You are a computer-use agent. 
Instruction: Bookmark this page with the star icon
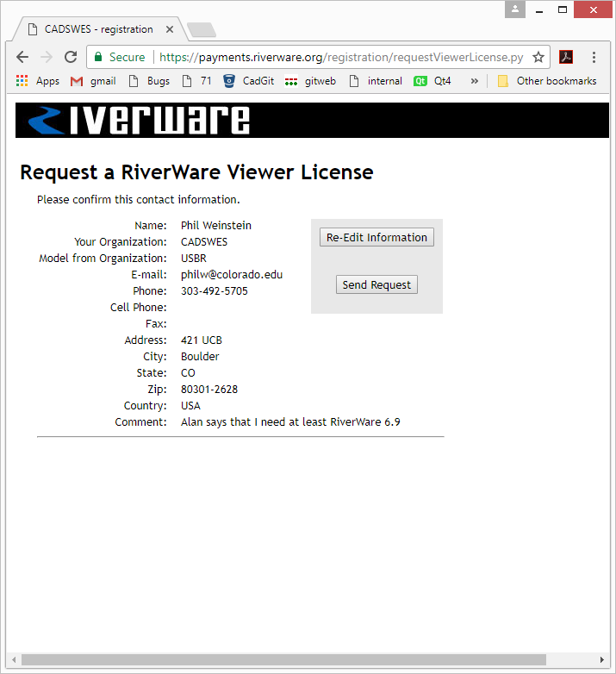(x=538, y=57)
